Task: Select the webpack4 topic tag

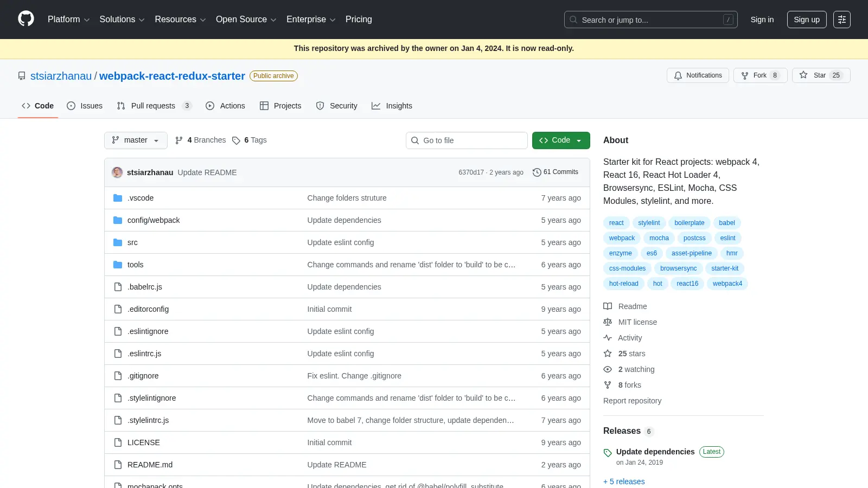Action: 727,284
